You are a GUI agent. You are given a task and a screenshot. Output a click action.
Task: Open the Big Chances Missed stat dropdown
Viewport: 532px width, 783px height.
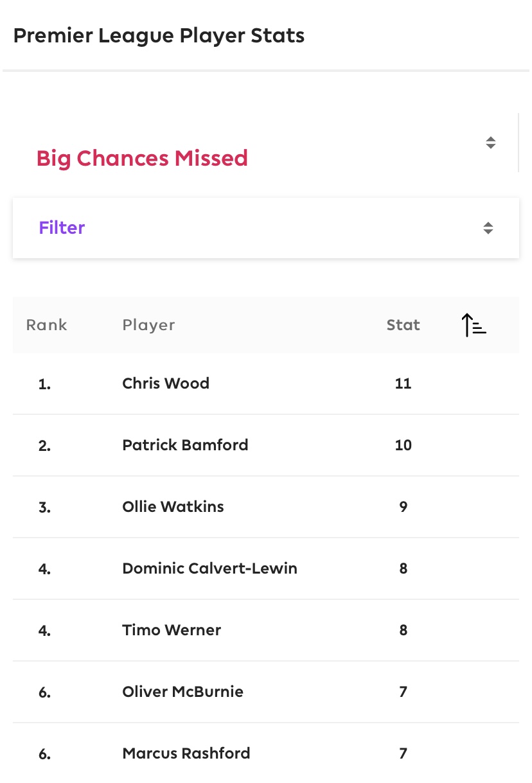tap(490, 143)
